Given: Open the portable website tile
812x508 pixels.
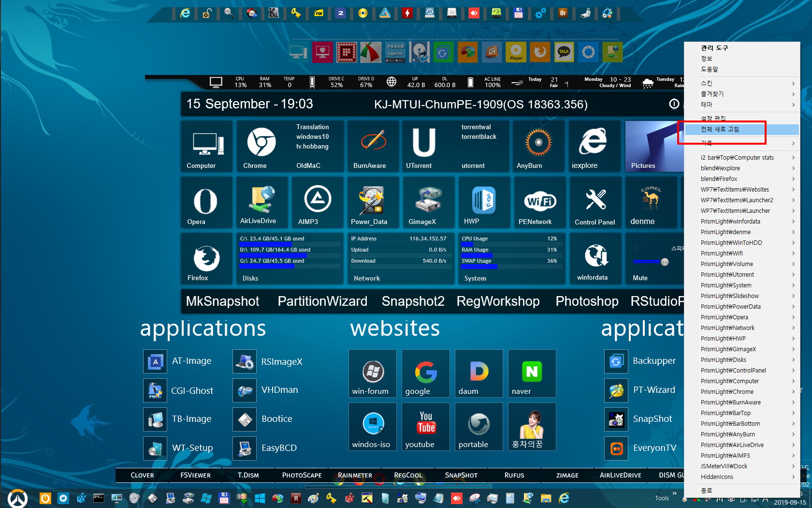Looking at the screenshot, I should tap(478, 427).
